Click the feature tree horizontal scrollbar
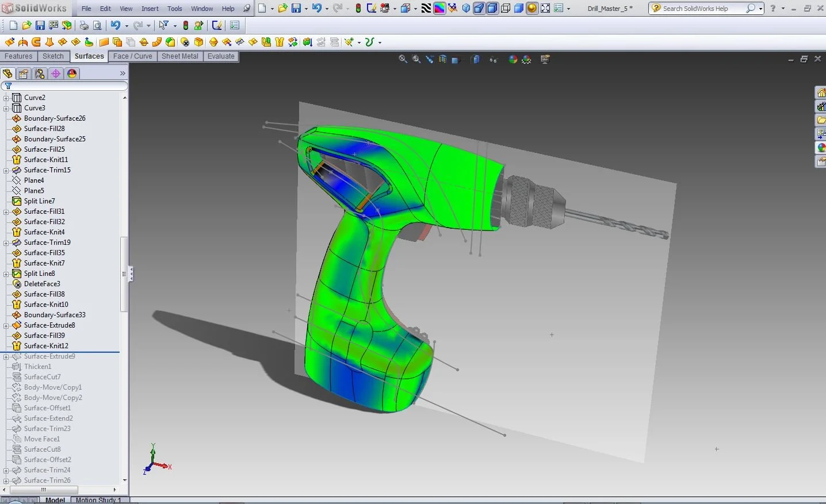The width and height of the screenshot is (826, 504). 43,490
